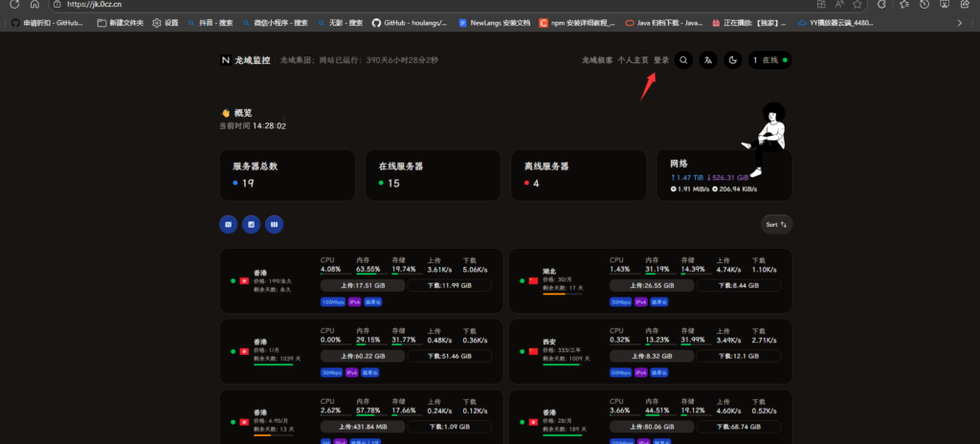Open the Sort dropdown
This screenshot has width=980, height=444.
(x=776, y=225)
